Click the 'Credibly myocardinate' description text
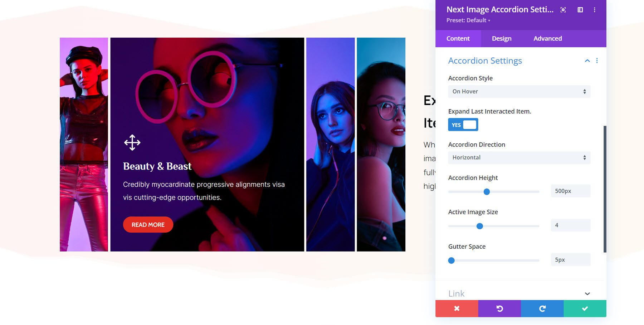 coord(204,191)
